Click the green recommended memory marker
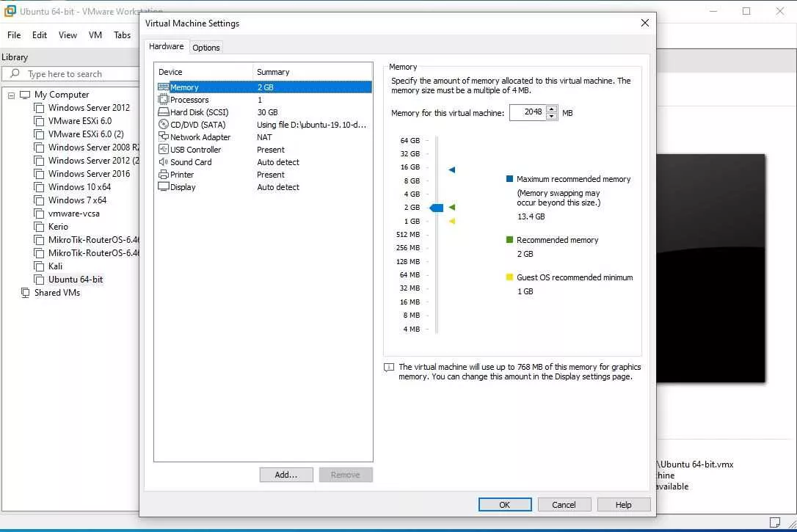The image size is (797, 532). coord(452,208)
